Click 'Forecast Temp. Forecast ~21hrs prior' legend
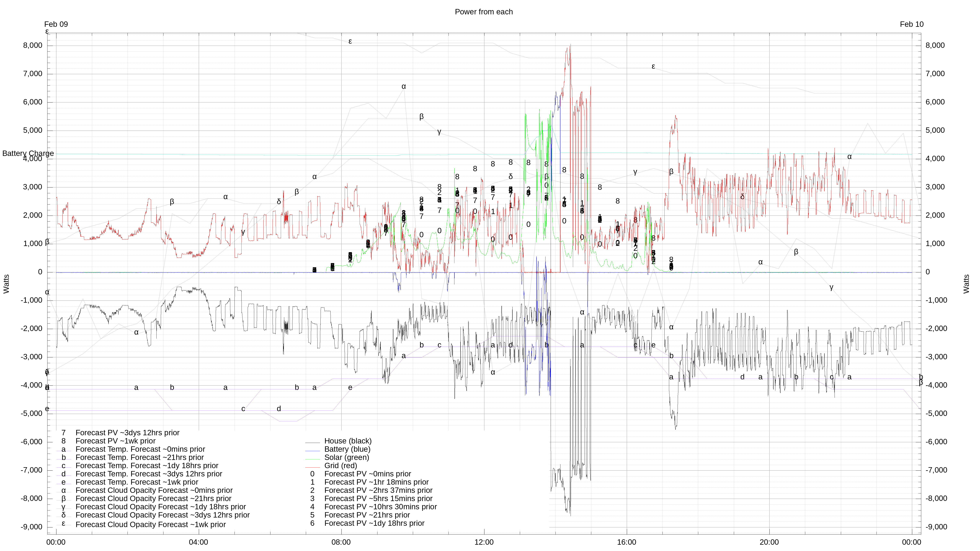This screenshot has width=980, height=551. [x=140, y=457]
